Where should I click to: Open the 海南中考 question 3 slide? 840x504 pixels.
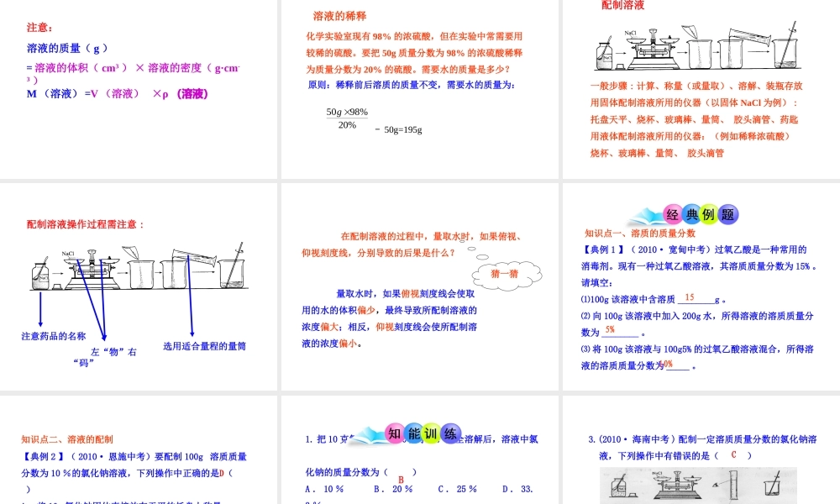tap(701, 450)
